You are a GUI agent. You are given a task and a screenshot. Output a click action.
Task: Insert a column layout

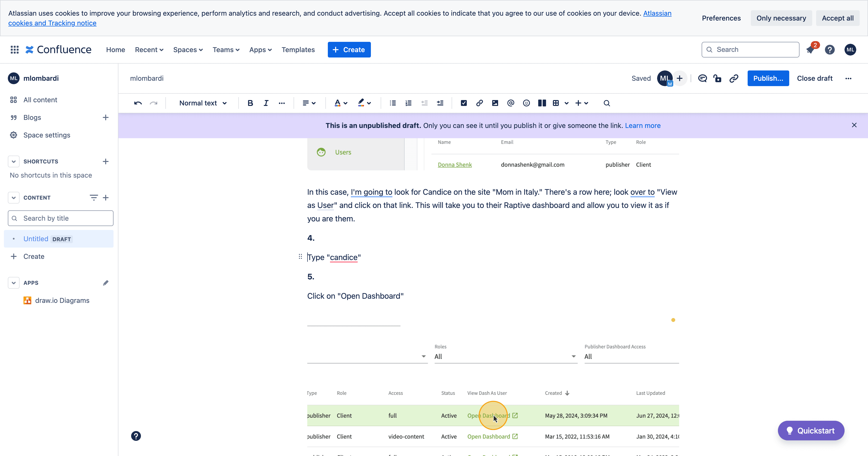[542, 103]
